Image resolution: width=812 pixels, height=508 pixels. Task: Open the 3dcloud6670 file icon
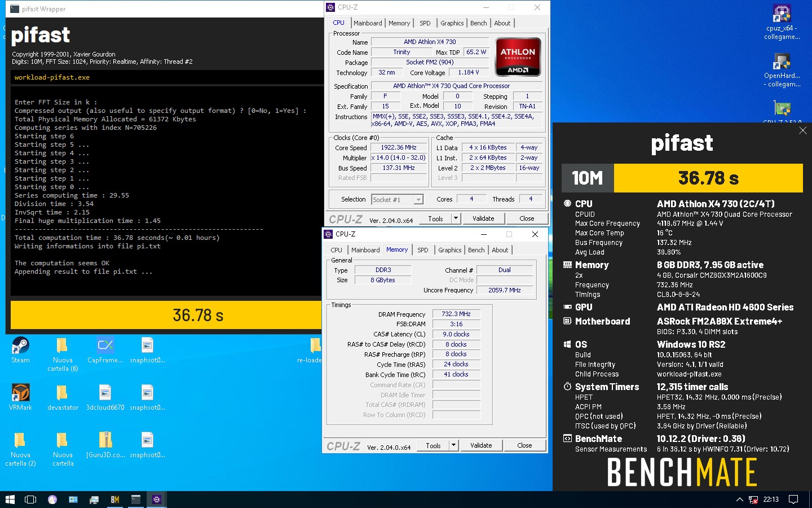105,397
